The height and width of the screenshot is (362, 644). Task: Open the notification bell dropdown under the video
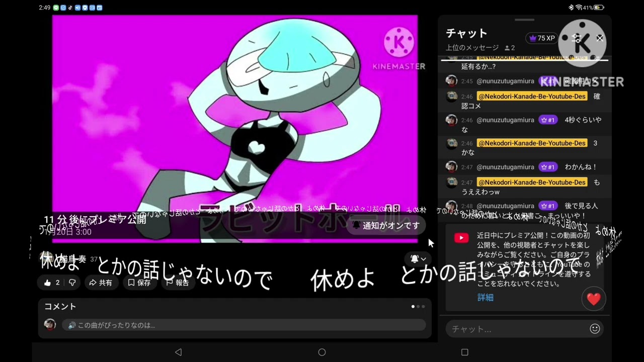point(418,258)
